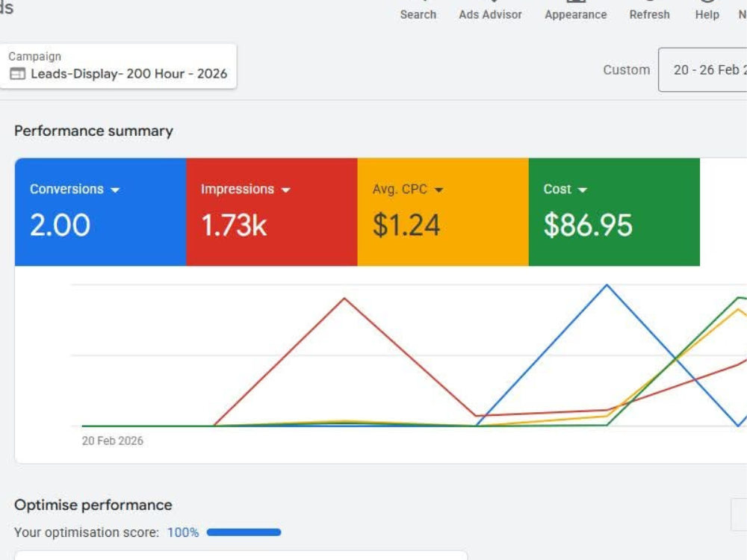Open the Campaign selector card
This screenshot has height=560, width=747.
[118, 66]
